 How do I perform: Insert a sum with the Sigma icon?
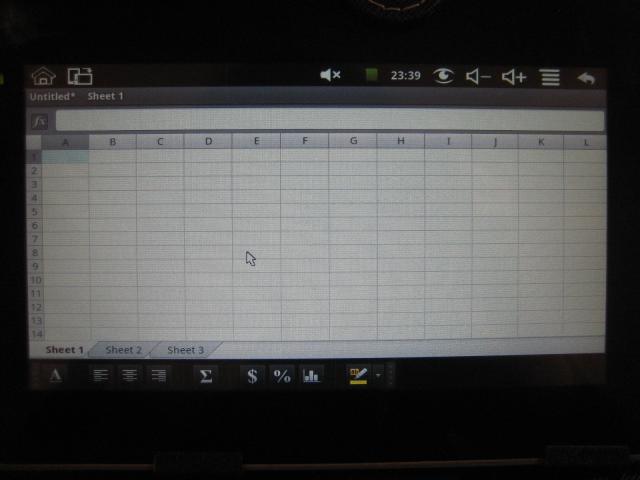206,376
